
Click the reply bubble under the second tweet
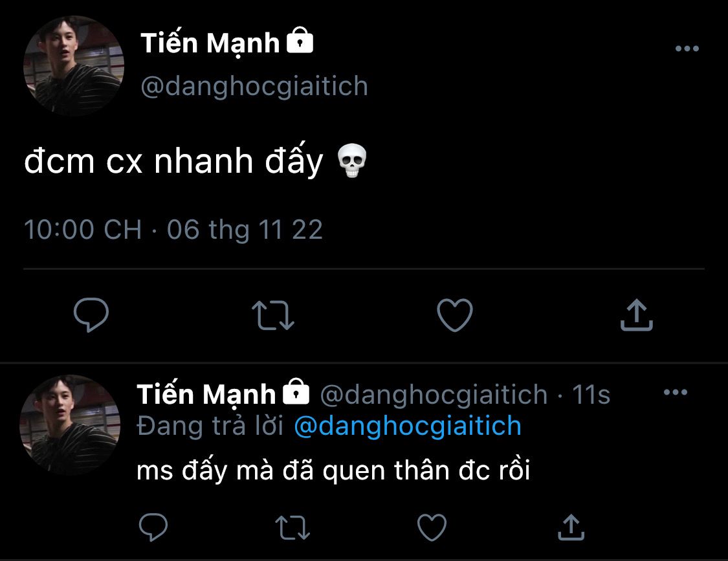pyautogui.click(x=153, y=527)
